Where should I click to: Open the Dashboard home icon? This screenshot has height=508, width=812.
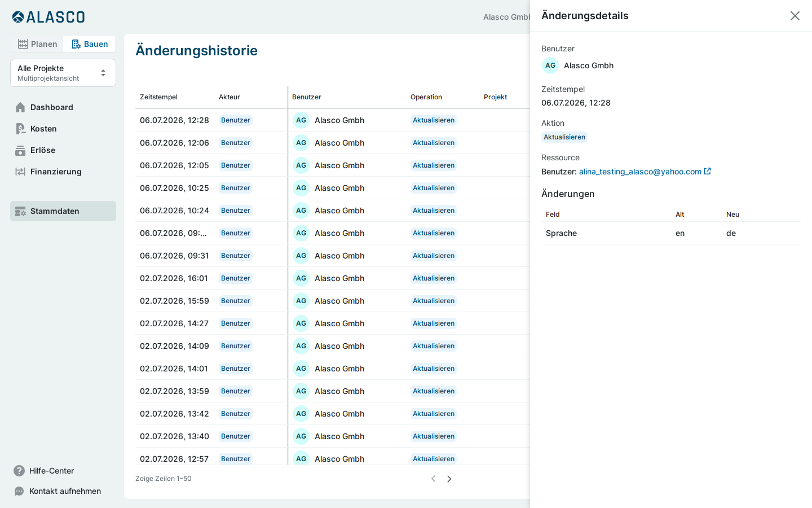point(20,107)
